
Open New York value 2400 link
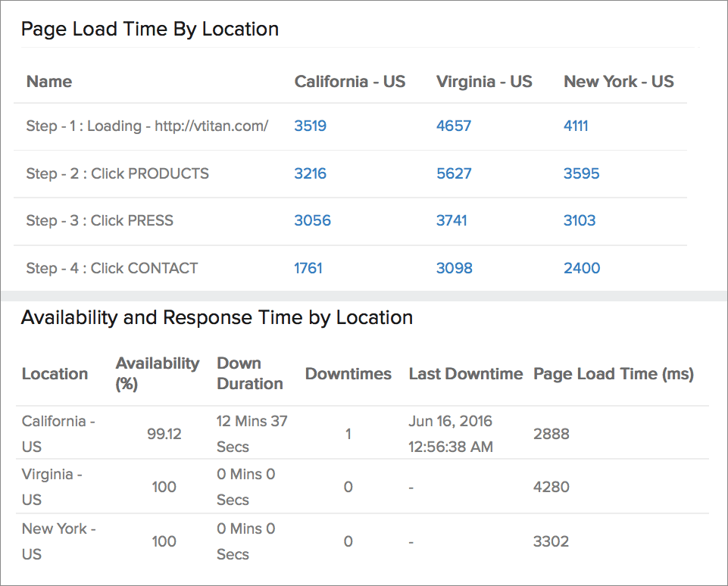tap(582, 268)
